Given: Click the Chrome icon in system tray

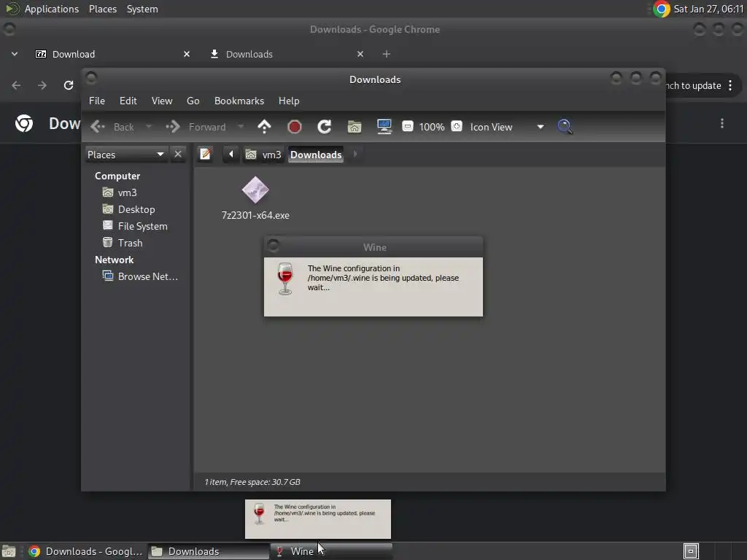Looking at the screenshot, I should 661,9.
